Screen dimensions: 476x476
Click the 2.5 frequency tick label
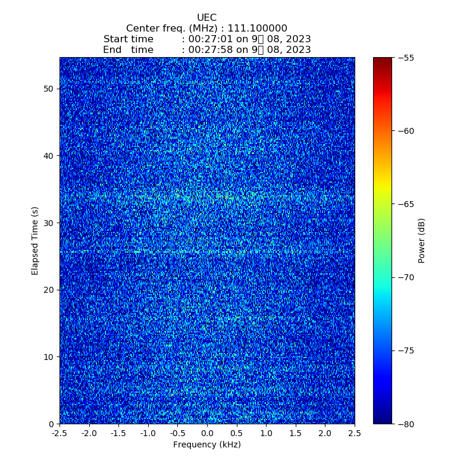[355, 433]
